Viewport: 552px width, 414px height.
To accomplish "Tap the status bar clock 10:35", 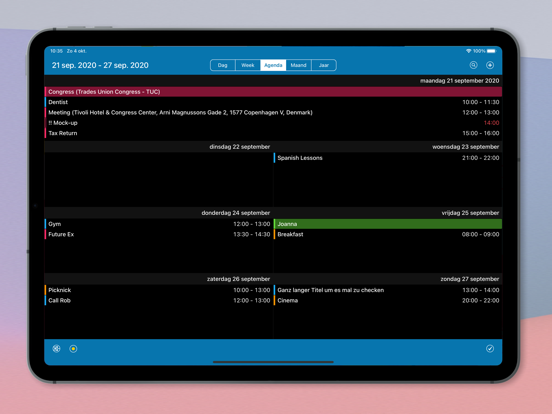I will click(56, 51).
